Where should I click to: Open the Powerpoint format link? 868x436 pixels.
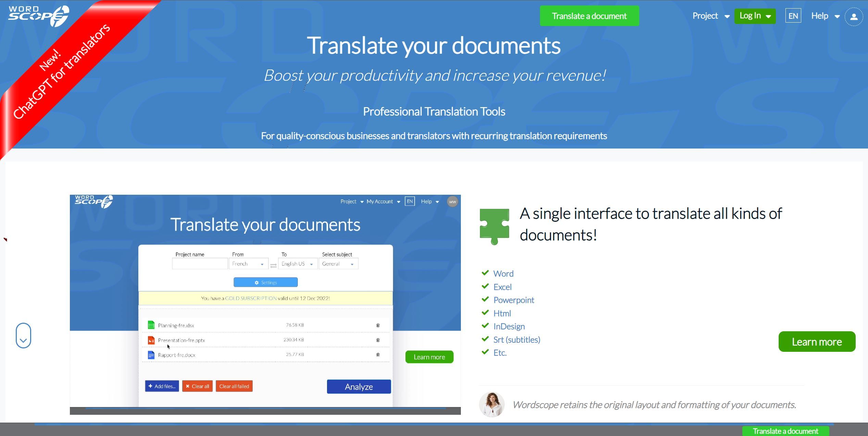[514, 300]
